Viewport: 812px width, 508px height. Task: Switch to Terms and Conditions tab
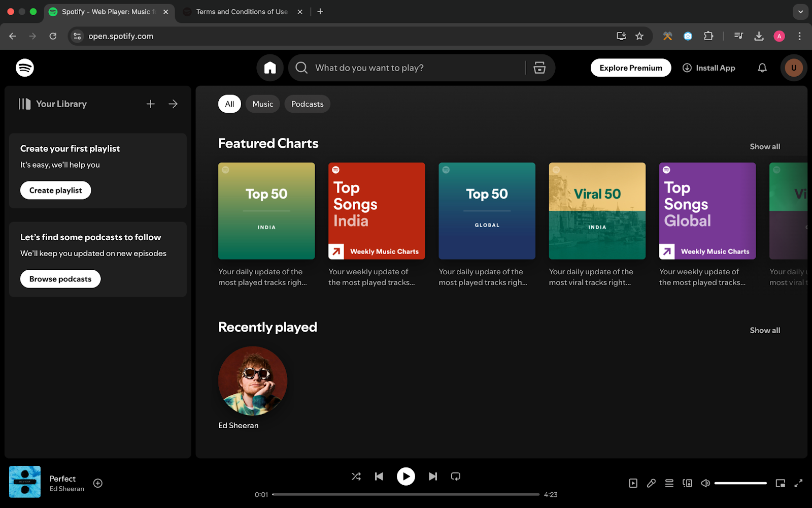[x=242, y=12]
